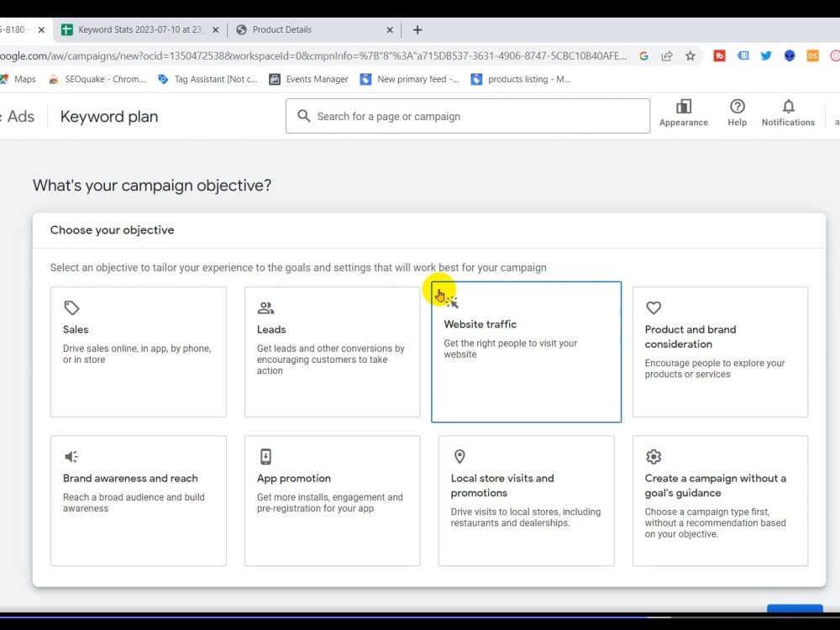Open the Help menu
840x630 pixels.
point(738,113)
